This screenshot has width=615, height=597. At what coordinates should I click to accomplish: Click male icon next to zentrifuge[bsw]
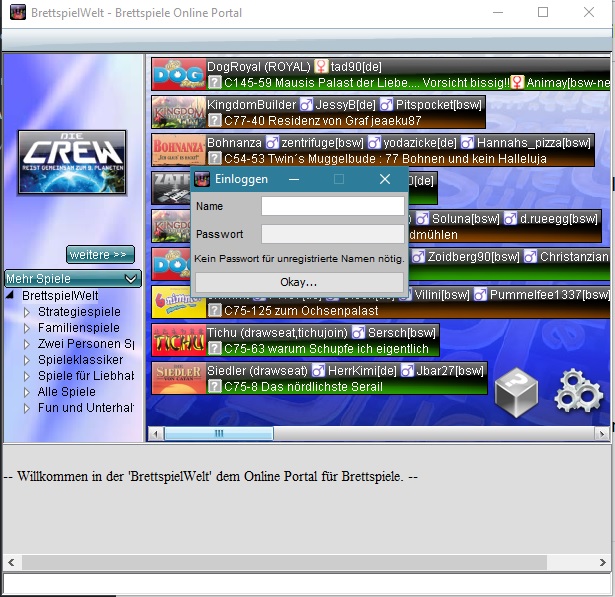[272, 142]
